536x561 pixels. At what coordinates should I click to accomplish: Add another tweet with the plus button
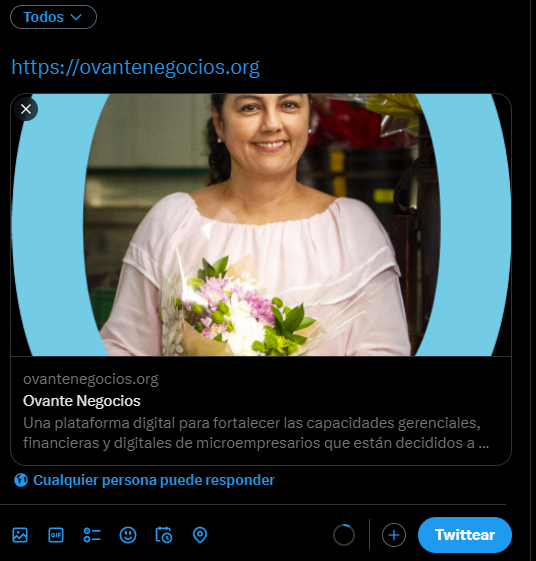click(394, 535)
